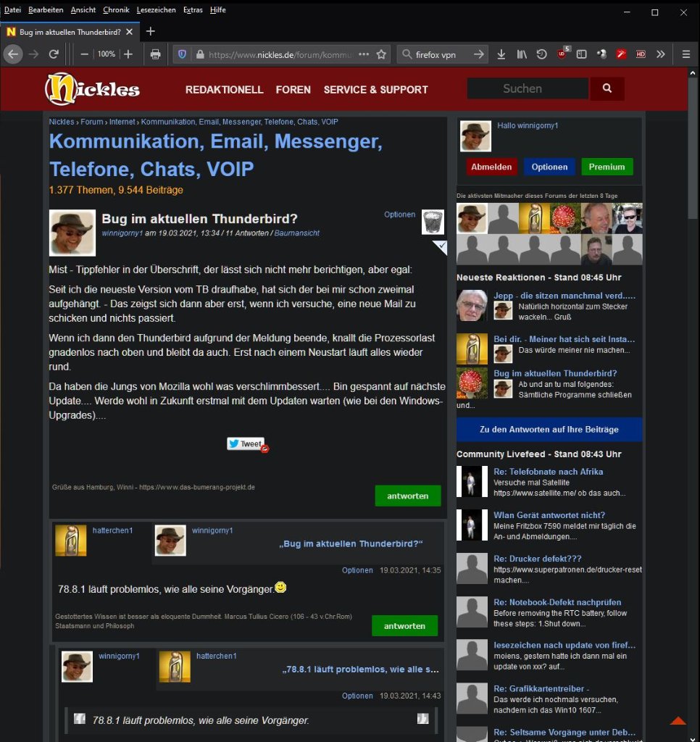Go back with the browser back arrow
This screenshot has height=742, width=700.
[x=13, y=54]
